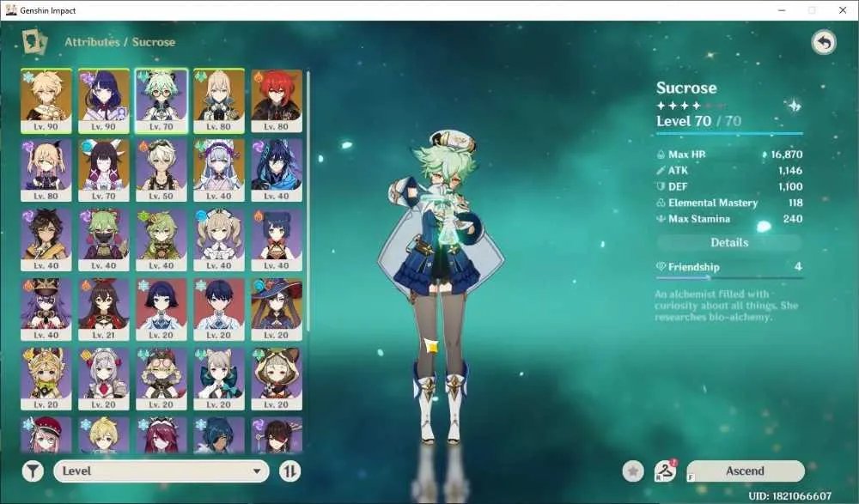Screen dimensions: 859x504
Task: Select the Lv. 21 Amber portrait
Action: [x=104, y=309]
